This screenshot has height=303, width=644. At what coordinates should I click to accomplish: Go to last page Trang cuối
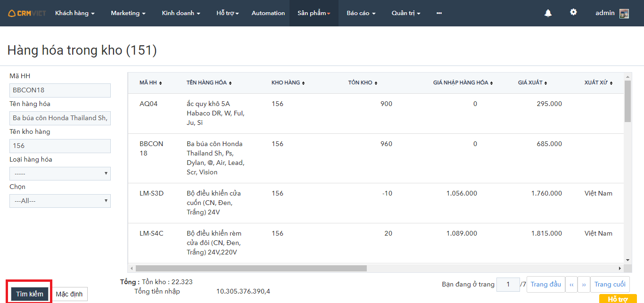tap(610, 284)
